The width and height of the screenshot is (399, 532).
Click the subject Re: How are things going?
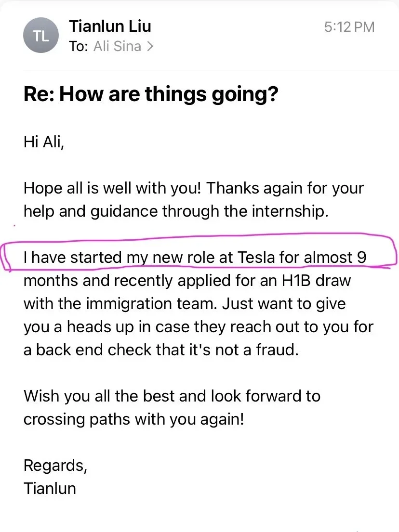(x=150, y=94)
